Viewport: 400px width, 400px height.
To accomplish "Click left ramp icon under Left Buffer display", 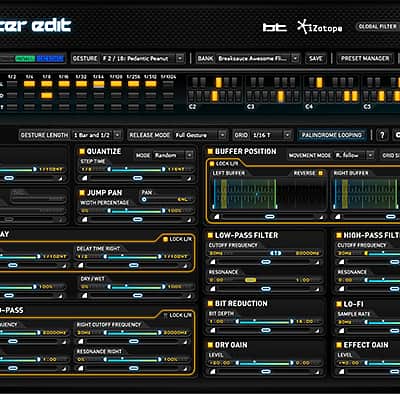I will 217,217.
